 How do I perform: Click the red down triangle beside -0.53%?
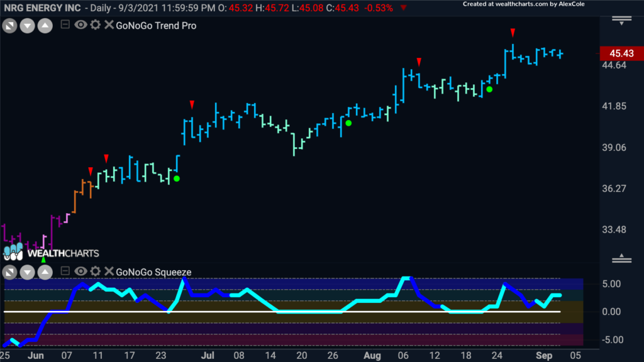pos(404,8)
